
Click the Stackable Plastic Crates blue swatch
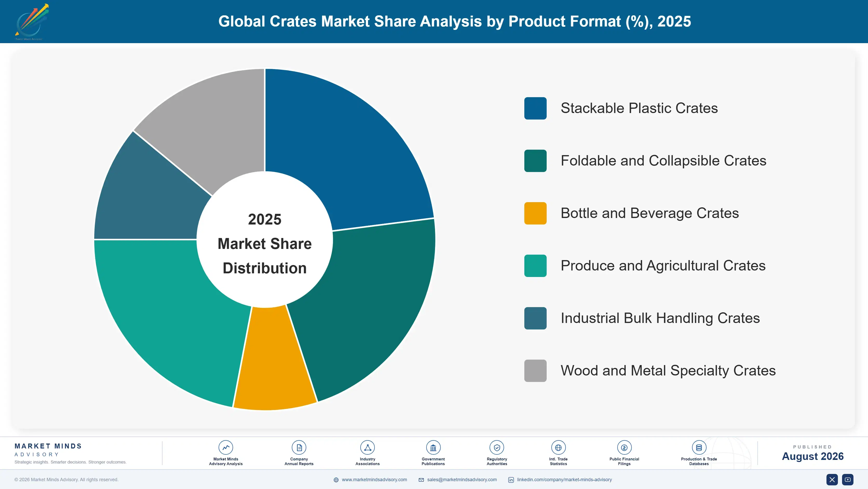click(535, 108)
